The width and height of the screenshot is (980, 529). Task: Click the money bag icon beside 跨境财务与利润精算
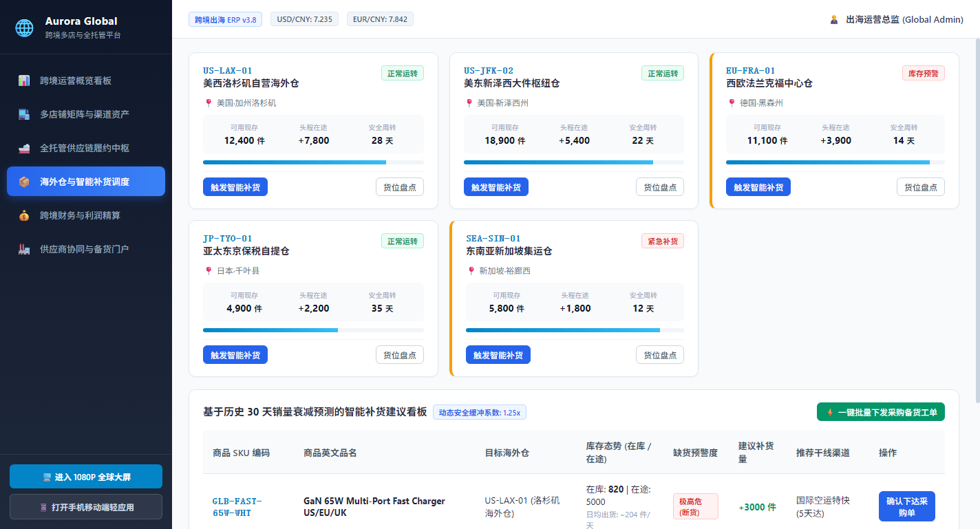[24, 215]
